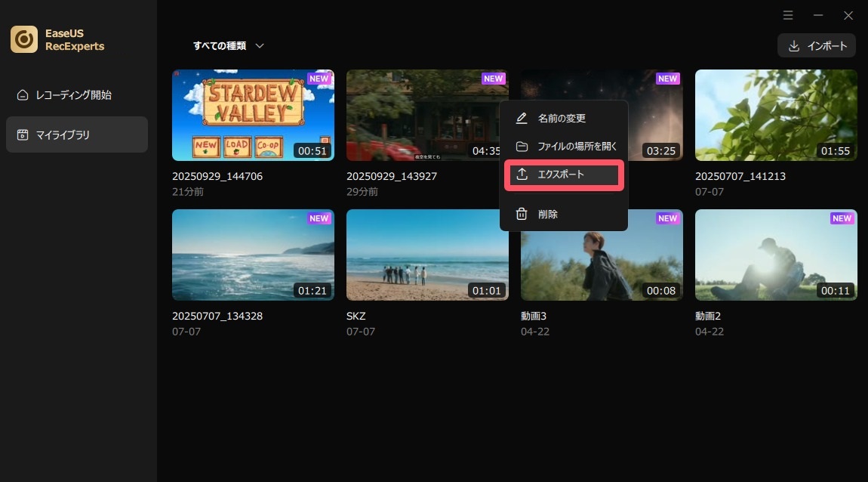Choose ファイルの場所を開く menu entry
868x482 pixels.
(x=577, y=147)
